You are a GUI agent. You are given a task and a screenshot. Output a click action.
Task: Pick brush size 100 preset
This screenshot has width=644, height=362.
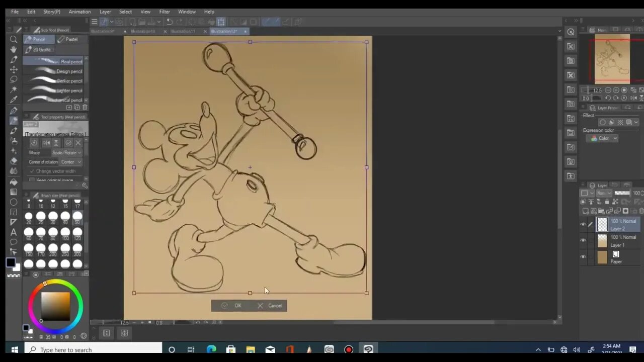[x=65, y=233]
